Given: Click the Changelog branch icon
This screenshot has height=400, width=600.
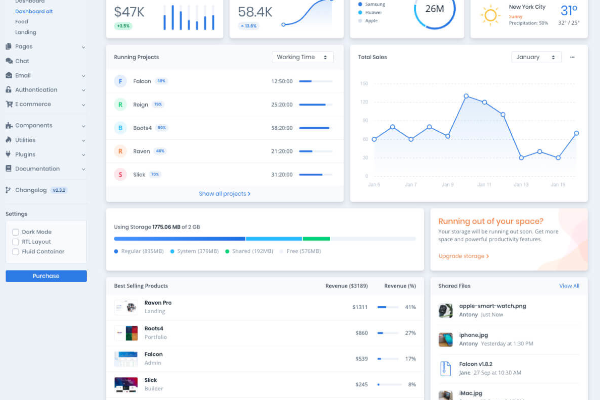Looking at the screenshot, I should (x=9, y=190).
